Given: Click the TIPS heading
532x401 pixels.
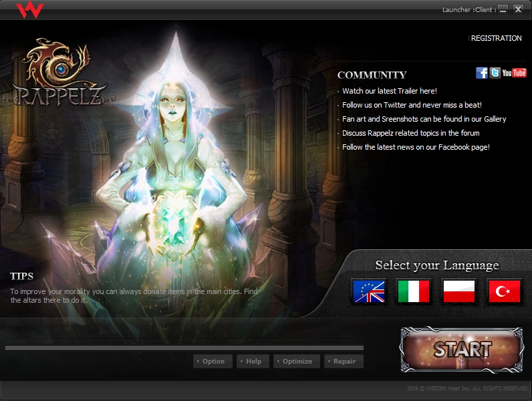Looking at the screenshot, I should pos(21,276).
